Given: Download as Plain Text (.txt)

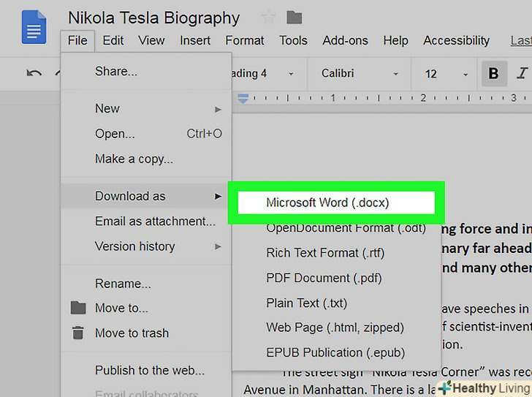Looking at the screenshot, I should tap(337, 303).
